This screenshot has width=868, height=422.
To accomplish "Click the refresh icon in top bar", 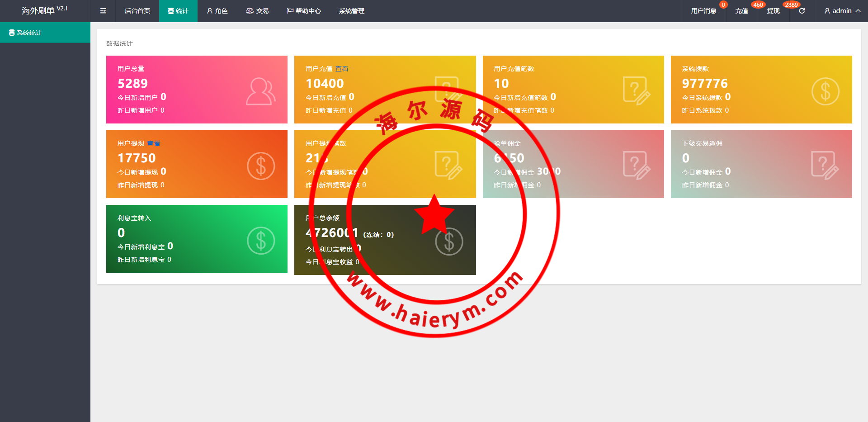I will [x=802, y=11].
